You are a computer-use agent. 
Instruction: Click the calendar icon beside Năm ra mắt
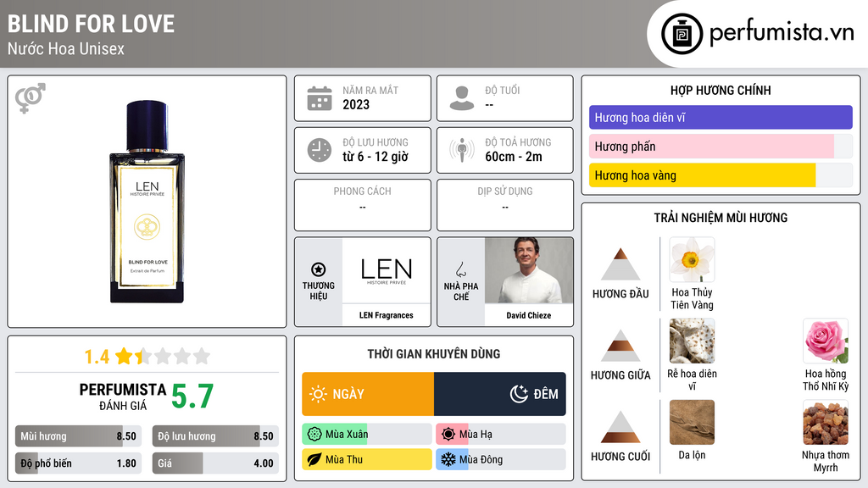(320, 98)
